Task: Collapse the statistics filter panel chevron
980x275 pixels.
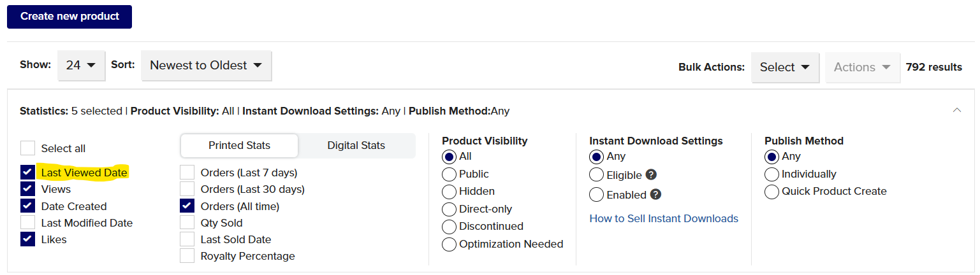Action: coord(956,110)
